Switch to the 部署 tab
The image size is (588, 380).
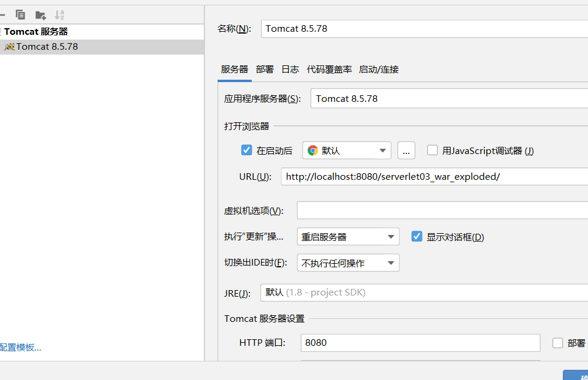point(265,70)
